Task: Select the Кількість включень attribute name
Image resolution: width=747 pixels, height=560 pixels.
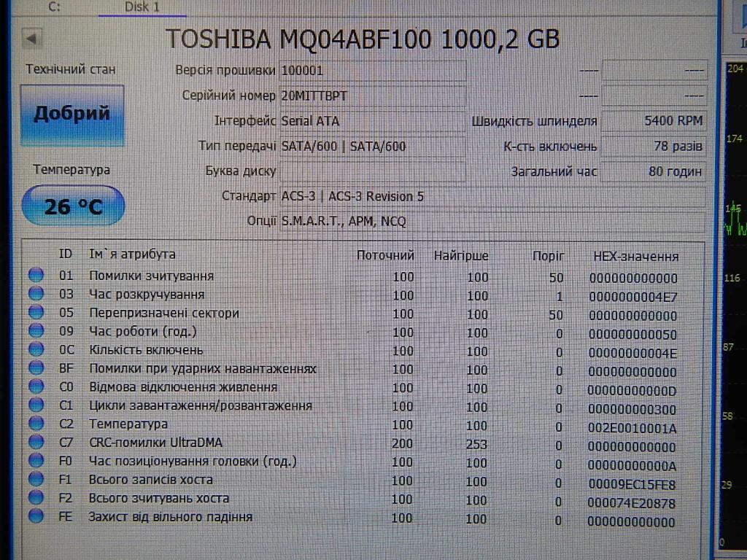Action: click(146, 350)
